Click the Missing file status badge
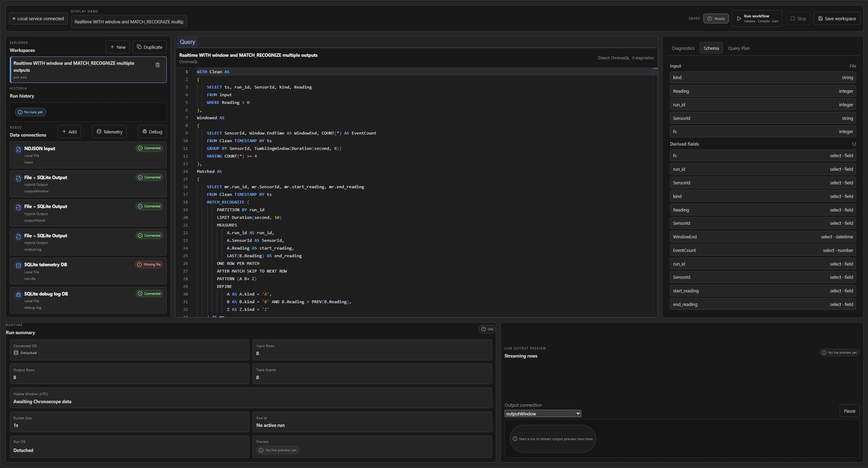 [149, 264]
